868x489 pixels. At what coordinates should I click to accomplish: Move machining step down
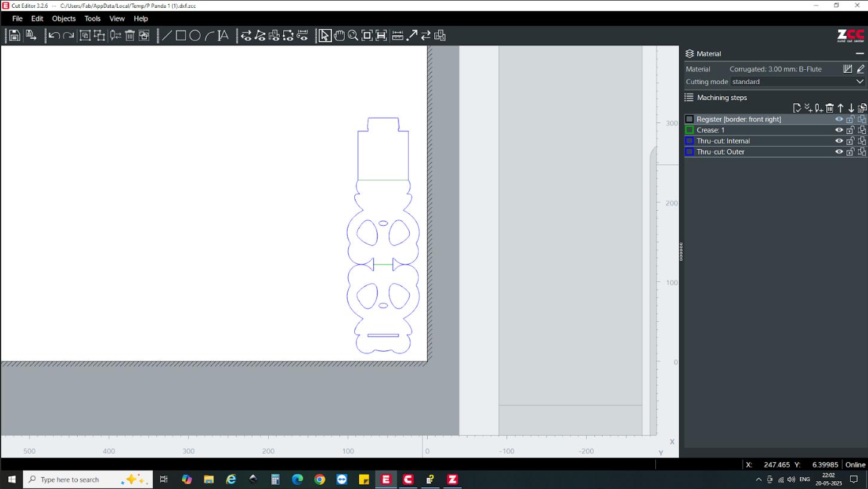(x=851, y=108)
